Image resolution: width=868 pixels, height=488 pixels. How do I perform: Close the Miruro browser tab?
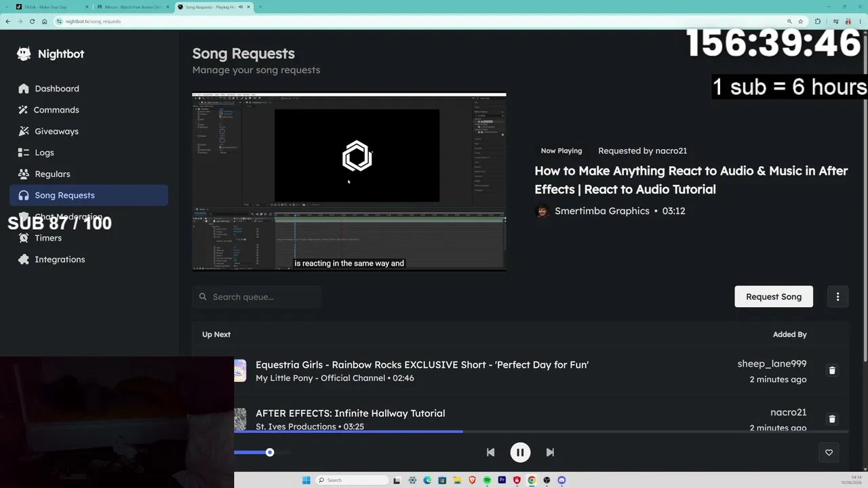[x=167, y=7]
